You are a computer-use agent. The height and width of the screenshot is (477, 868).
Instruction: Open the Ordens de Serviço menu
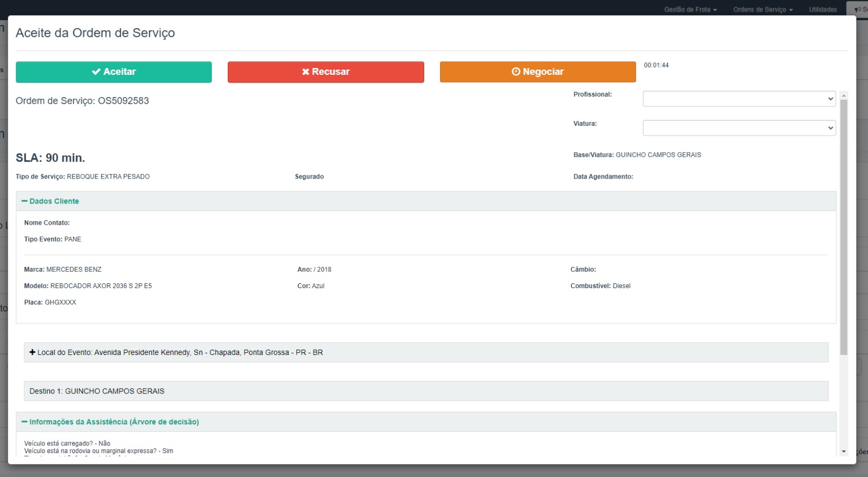(x=763, y=9)
